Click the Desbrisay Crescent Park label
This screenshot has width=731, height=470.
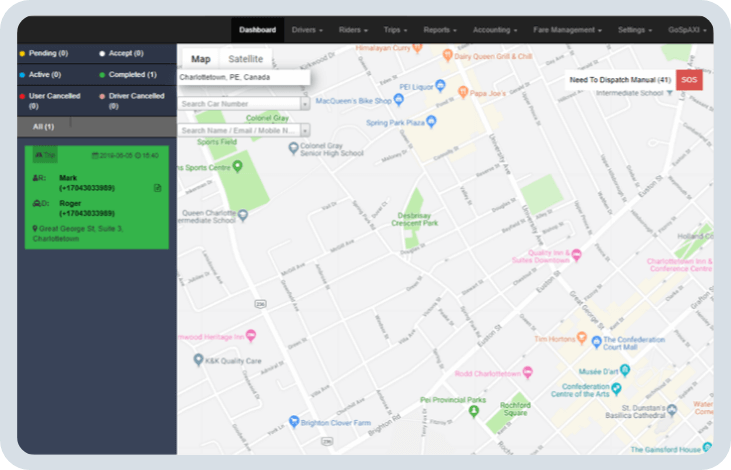click(x=414, y=219)
